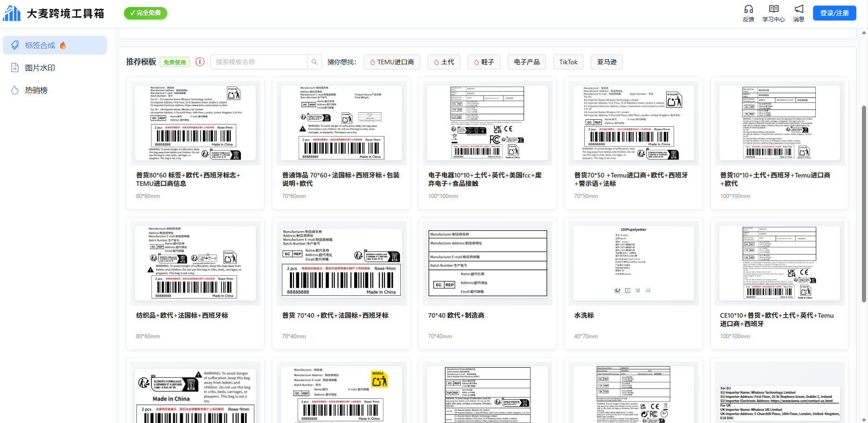This screenshot has width=868, height=423.
Task: Select the 标签合成 sidebar menu item
Action: 55,45
